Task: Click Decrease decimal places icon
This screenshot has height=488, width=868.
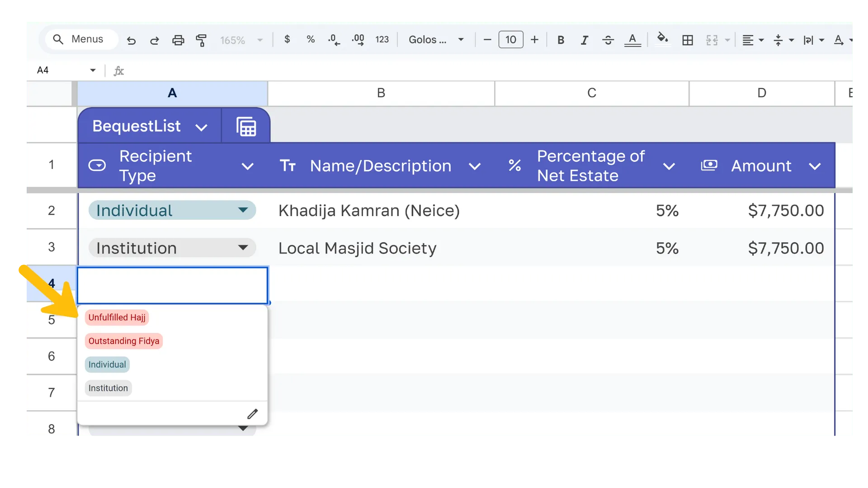Action: 334,40
